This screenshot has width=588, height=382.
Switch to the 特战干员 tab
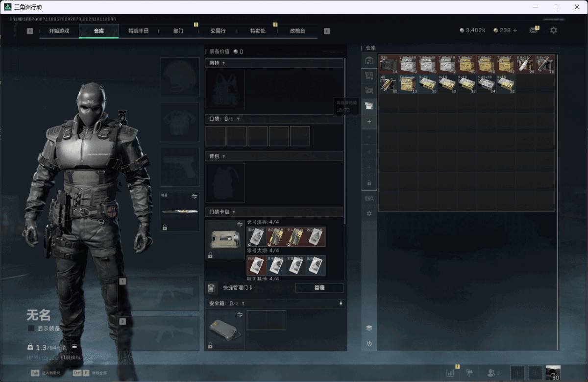[139, 31]
